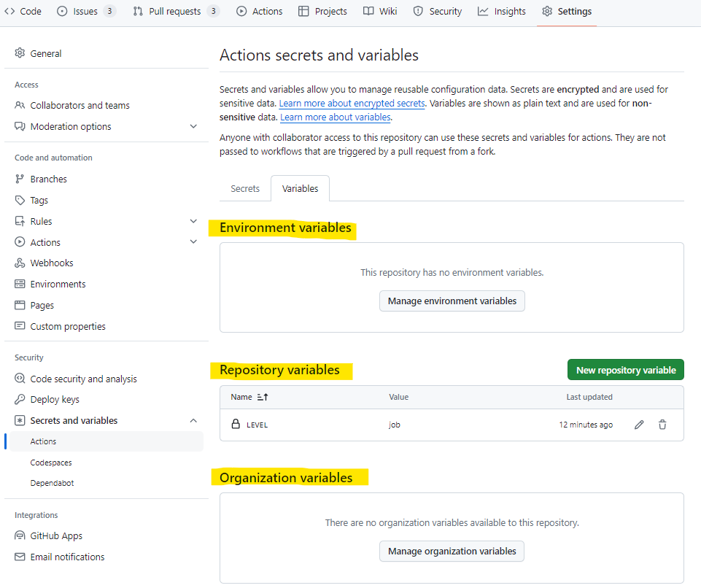701x588 pixels.
Task: Click the Insights graph icon
Action: point(483,11)
